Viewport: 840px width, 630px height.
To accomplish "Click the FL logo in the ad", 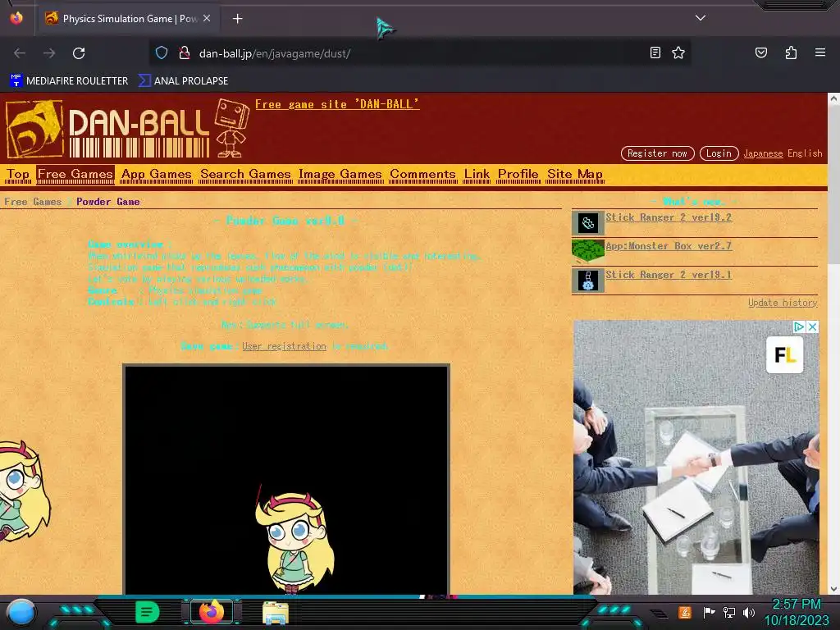I will coord(785,354).
